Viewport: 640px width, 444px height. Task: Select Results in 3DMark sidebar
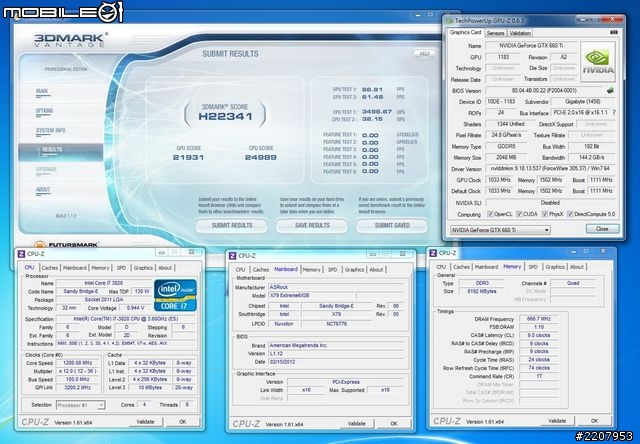point(61,152)
